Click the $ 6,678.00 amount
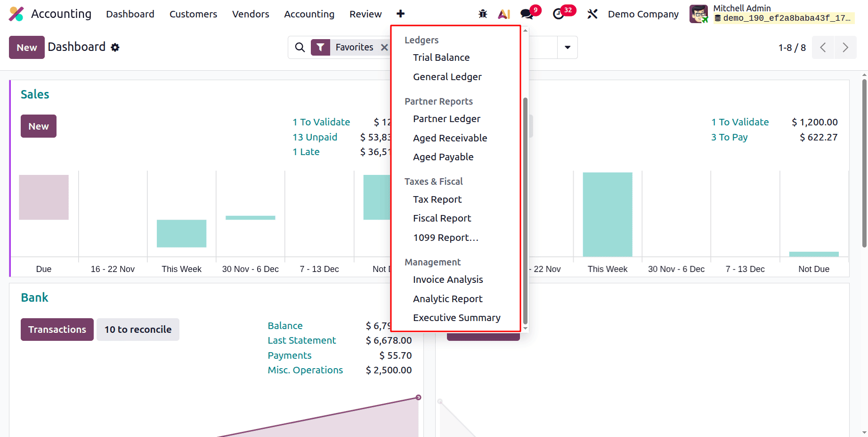Viewport: 868px width, 437px height. click(389, 340)
